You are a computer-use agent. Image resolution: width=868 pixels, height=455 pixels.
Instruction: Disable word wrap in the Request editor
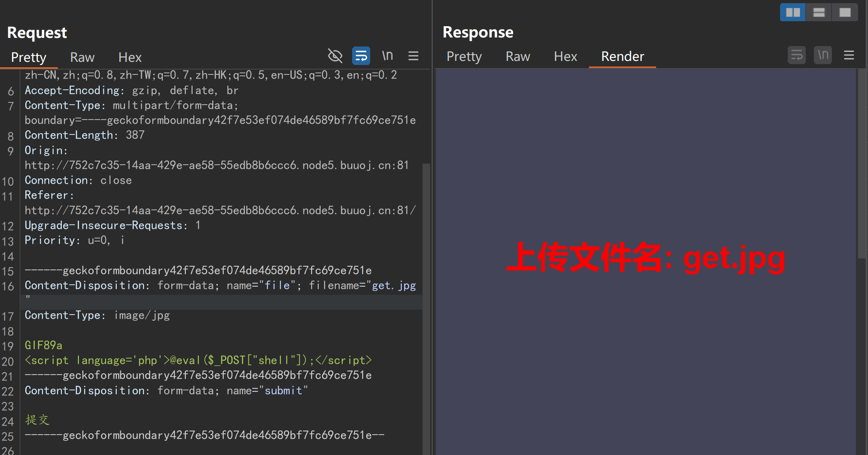click(361, 56)
